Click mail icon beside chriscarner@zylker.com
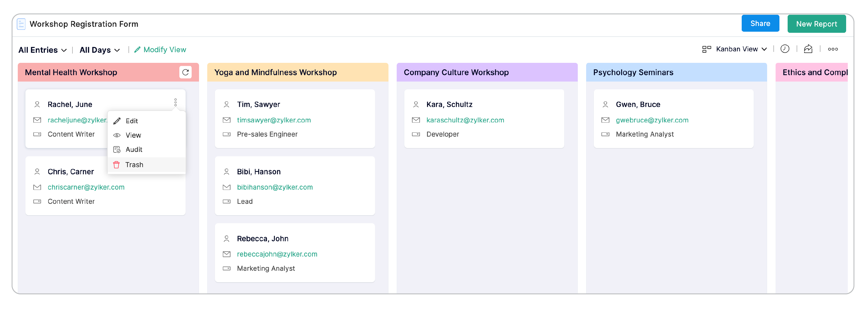Screen dimensions: 868x309 coord(37,187)
